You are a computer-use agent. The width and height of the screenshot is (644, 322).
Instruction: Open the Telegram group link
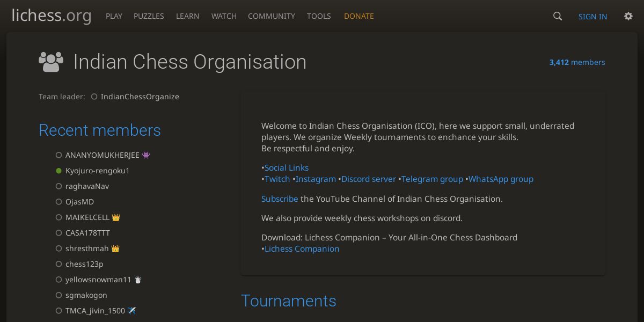(432, 179)
